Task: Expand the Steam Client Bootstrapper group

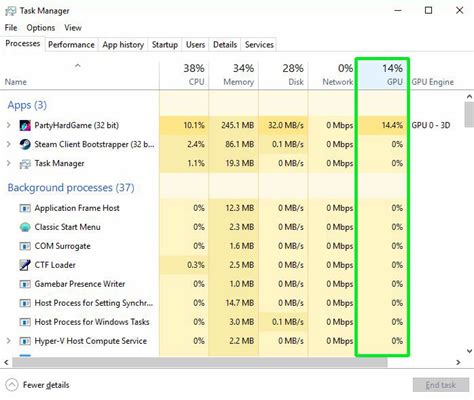Action: (x=9, y=144)
